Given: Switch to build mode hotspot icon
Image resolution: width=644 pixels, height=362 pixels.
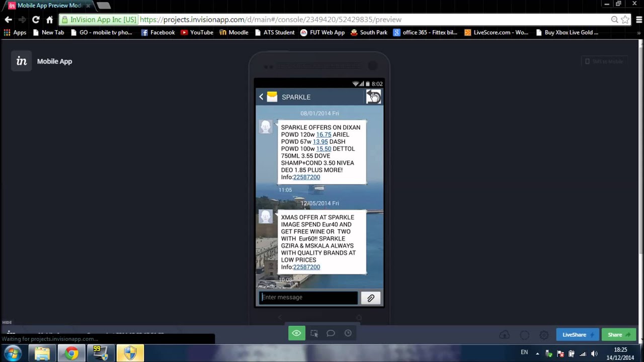Looking at the screenshot, I should pyautogui.click(x=314, y=333).
